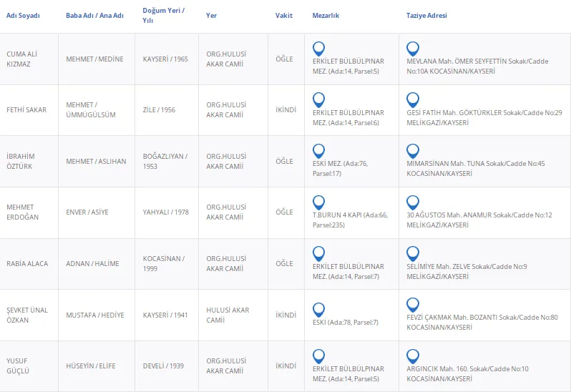Click cemetery map pin for Cuma Ali Kızmaz
571x392 pixels.
[319, 49]
